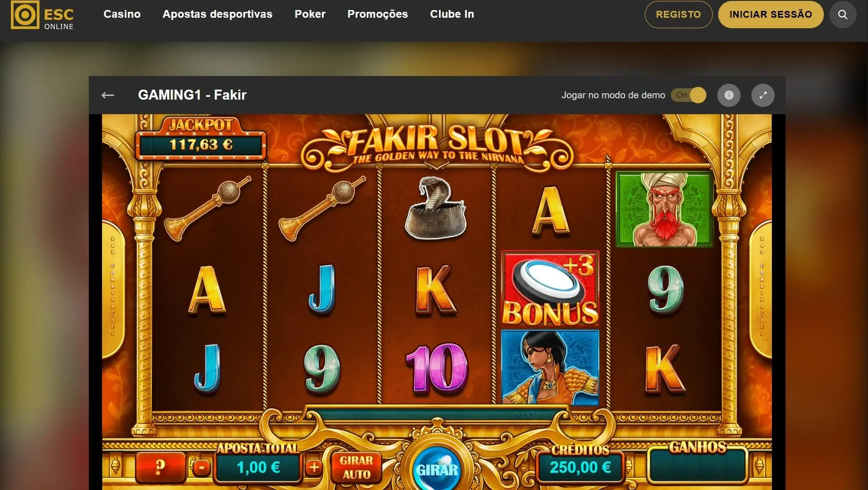868x490 pixels.
Task: Go to the Poker section
Action: tap(310, 14)
